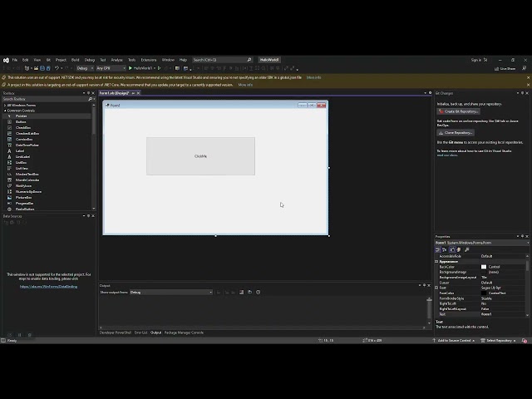Screen dimensions: 532x399
Task: Switch to Package Manager Console tab
Action: [184, 332]
